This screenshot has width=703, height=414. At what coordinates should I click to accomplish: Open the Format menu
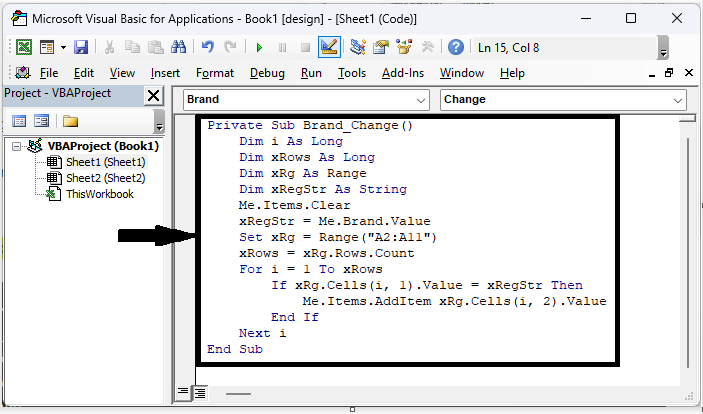(x=215, y=73)
